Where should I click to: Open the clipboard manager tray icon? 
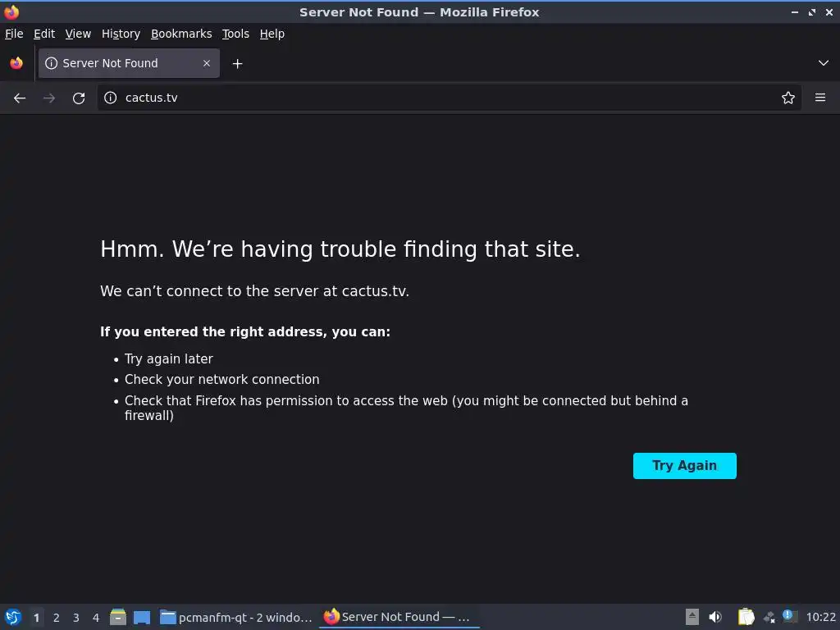click(746, 617)
